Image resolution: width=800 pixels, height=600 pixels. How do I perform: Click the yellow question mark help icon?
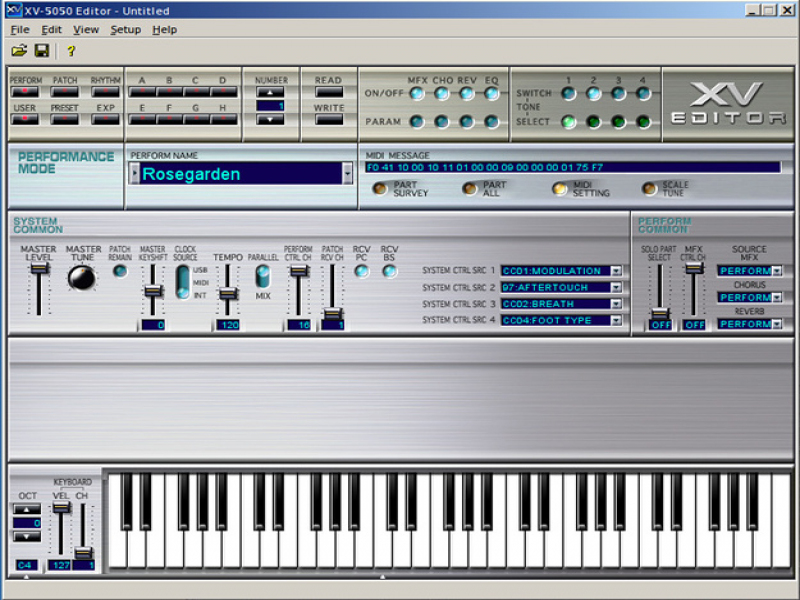click(71, 51)
